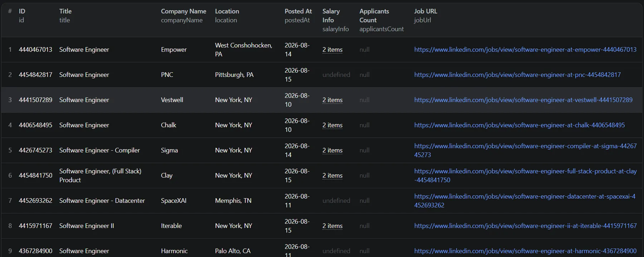Click the Location column header
644x257 pixels.
(227, 11)
